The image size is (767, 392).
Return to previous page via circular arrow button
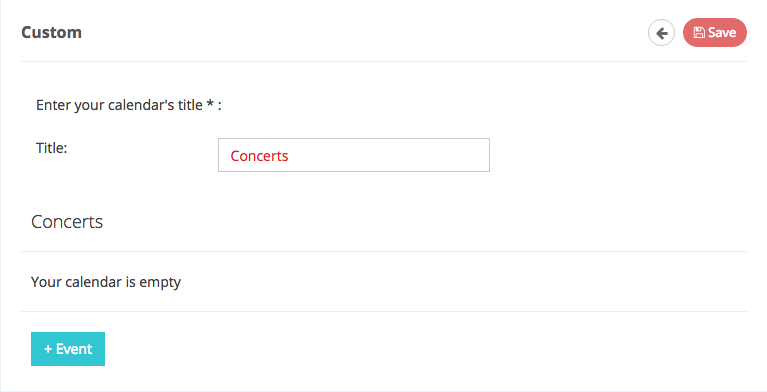(662, 33)
